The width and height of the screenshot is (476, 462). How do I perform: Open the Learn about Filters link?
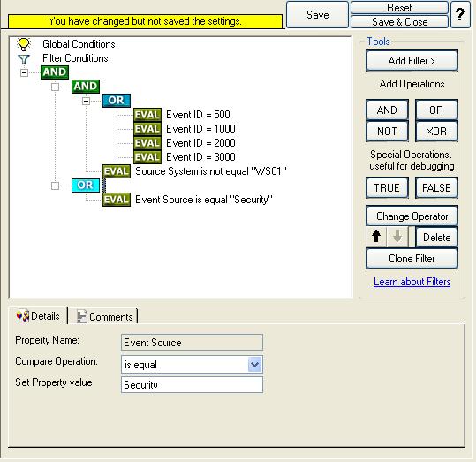[x=412, y=282]
